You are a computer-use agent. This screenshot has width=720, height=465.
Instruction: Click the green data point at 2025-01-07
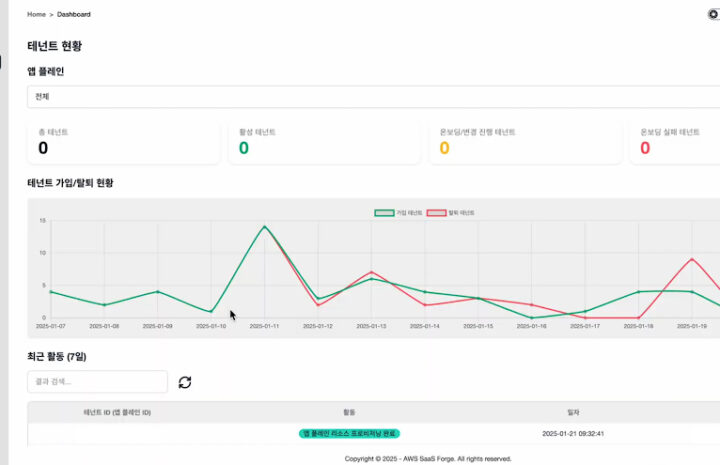51,291
